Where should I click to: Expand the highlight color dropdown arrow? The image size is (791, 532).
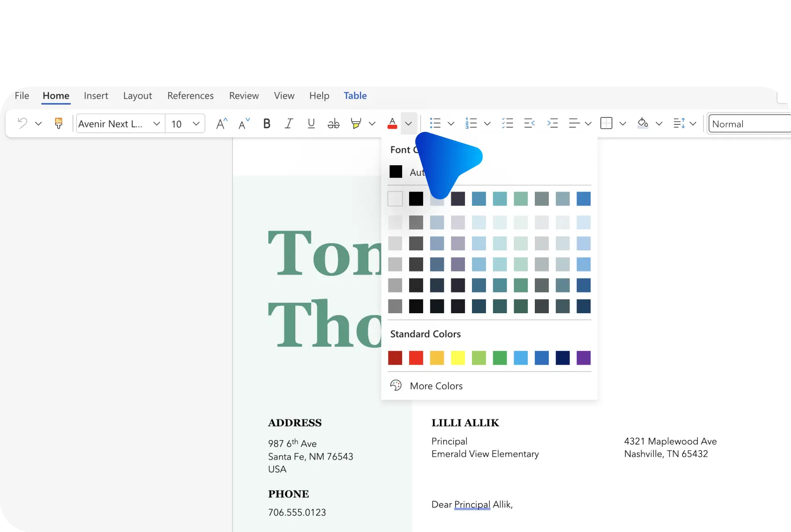(372, 124)
